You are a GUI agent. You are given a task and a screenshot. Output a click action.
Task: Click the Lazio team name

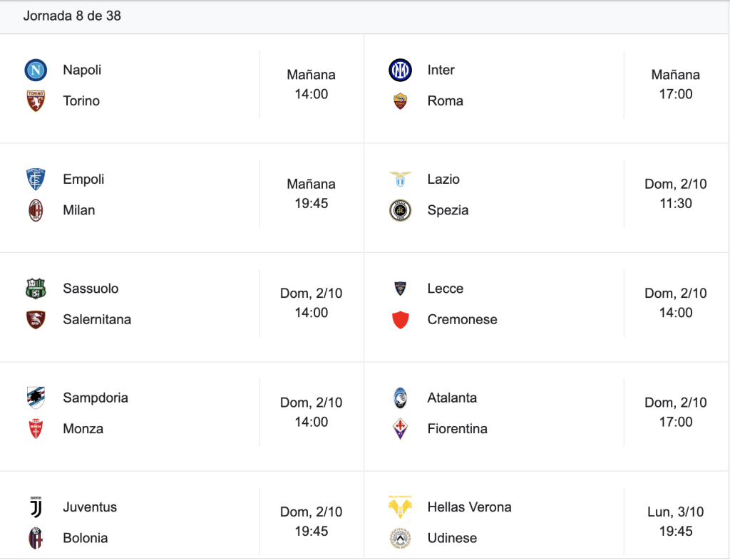pyautogui.click(x=443, y=179)
